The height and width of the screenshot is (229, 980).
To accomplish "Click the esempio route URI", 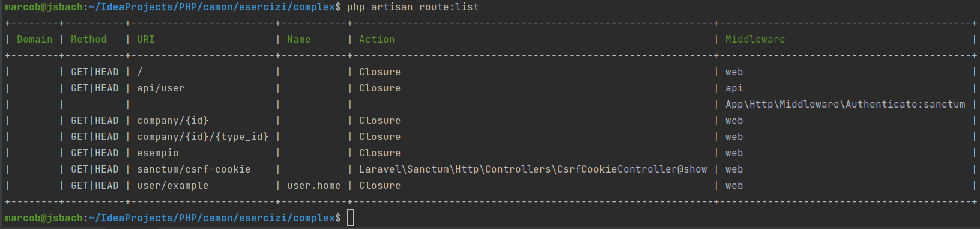I will [158, 153].
